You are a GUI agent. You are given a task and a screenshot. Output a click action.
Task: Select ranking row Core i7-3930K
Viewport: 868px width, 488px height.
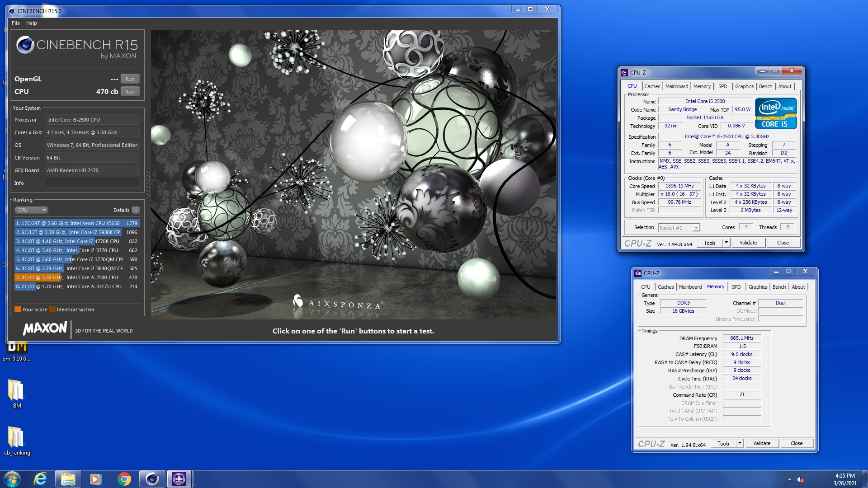coord(77,232)
